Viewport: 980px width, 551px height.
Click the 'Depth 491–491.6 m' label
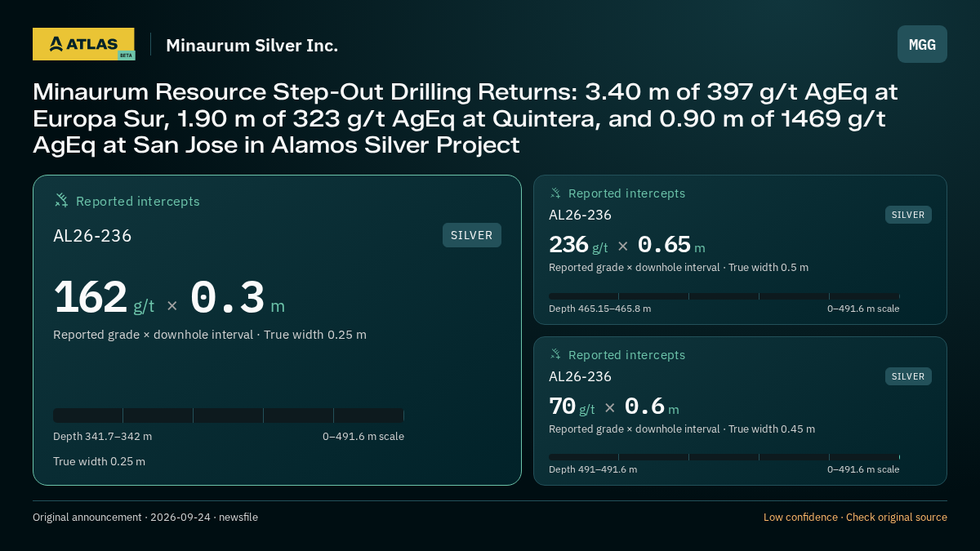(x=593, y=469)
